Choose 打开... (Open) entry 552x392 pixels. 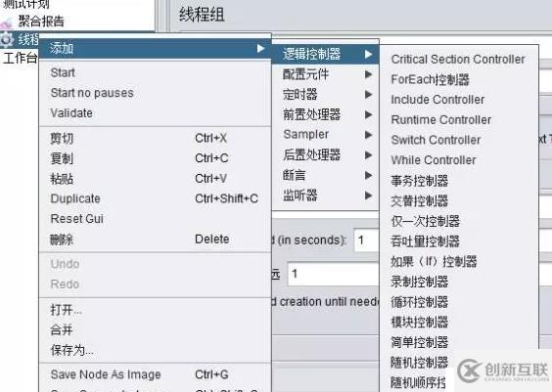tap(155, 310)
